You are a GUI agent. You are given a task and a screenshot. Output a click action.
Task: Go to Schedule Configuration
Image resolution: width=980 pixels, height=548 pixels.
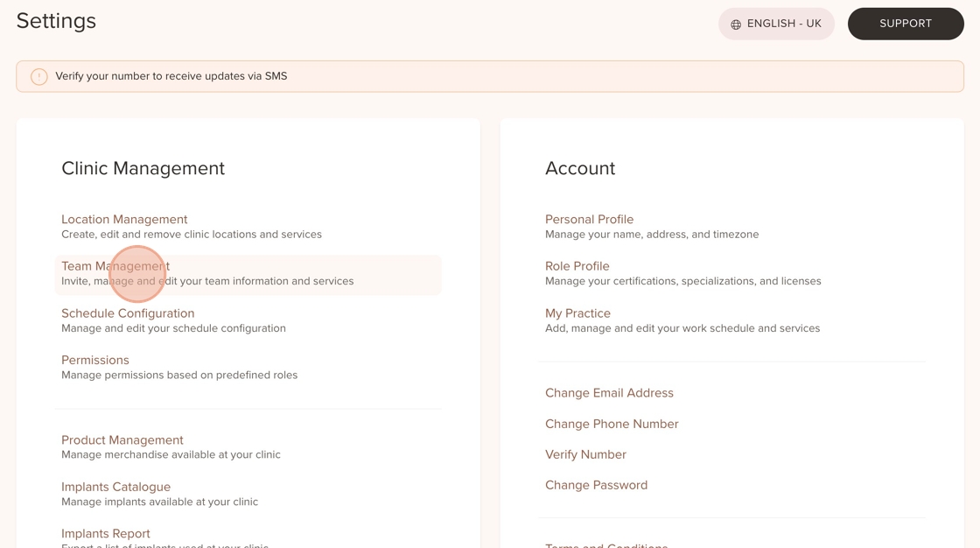coord(128,313)
